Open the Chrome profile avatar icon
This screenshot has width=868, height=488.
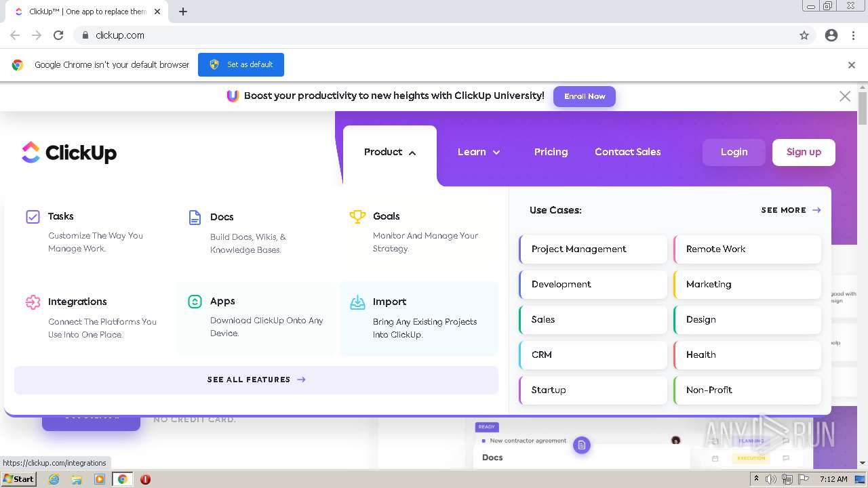[831, 35]
